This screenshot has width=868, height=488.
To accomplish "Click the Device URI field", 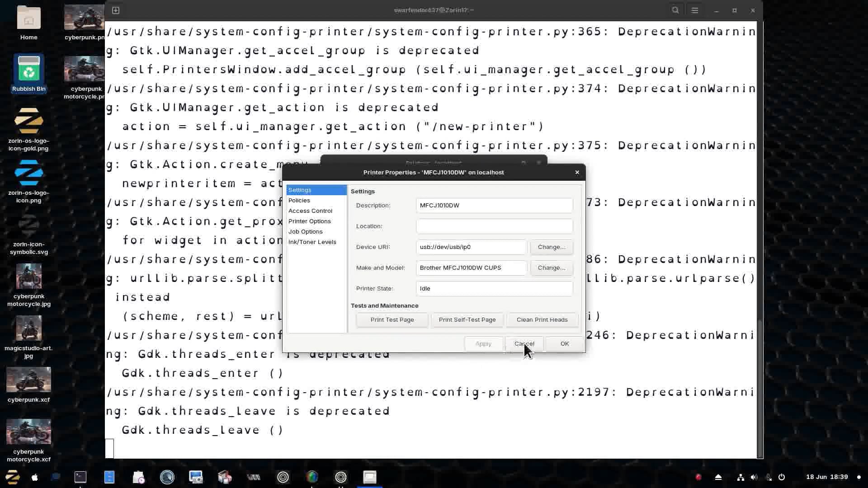I will (471, 247).
